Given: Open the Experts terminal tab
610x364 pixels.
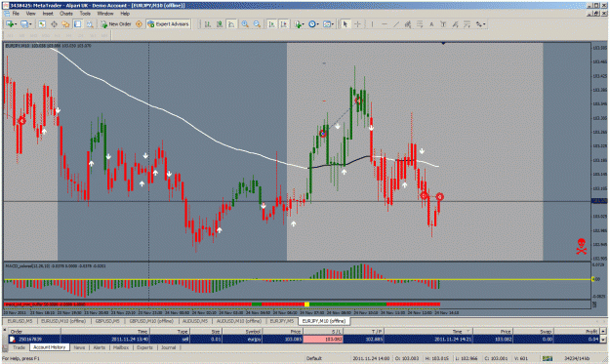Looking at the screenshot, I should pyautogui.click(x=144, y=347).
